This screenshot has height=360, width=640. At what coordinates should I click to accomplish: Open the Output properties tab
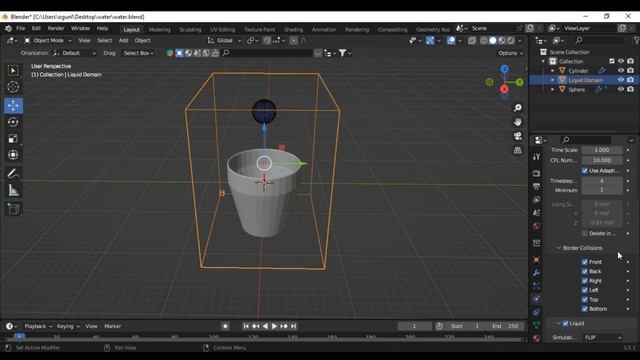(536, 187)
